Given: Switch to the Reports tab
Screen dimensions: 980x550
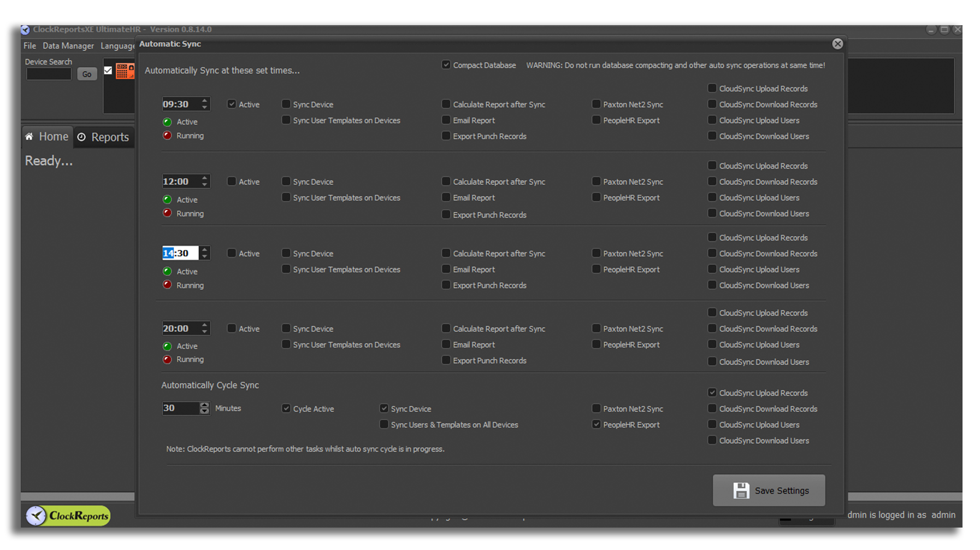Looking at the screenshot, I should (104, 137).
